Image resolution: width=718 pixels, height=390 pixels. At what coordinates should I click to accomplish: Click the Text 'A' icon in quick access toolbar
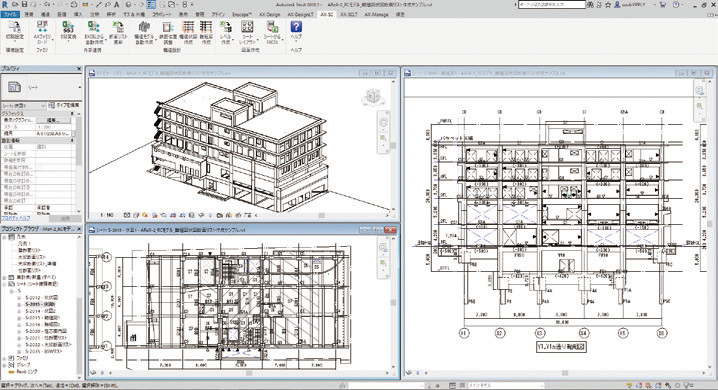pyautogui.click(x=117, y=5)
